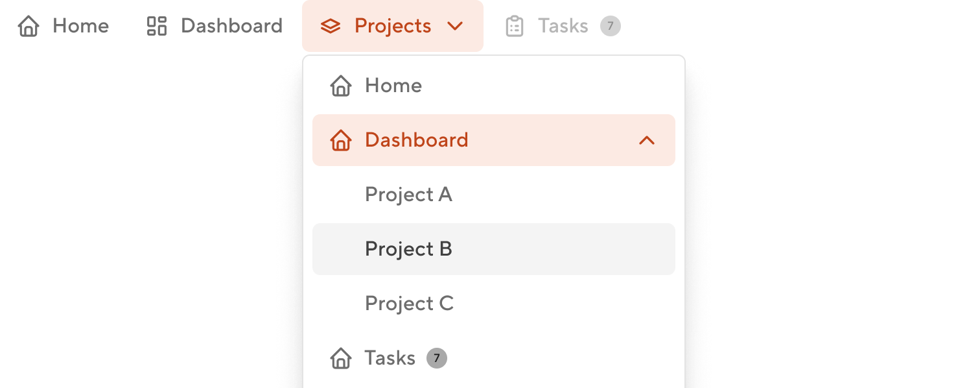The image size is (980, 388).
Task: Expand the Projects menu in the navbar
Action: coord(392,26)
